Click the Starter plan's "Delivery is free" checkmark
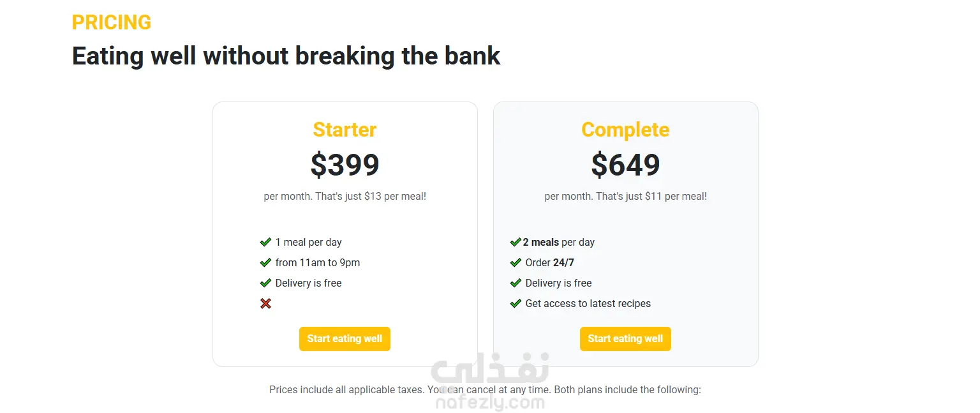This screenshot has height=413, width=980. click(x=265, y=283)
